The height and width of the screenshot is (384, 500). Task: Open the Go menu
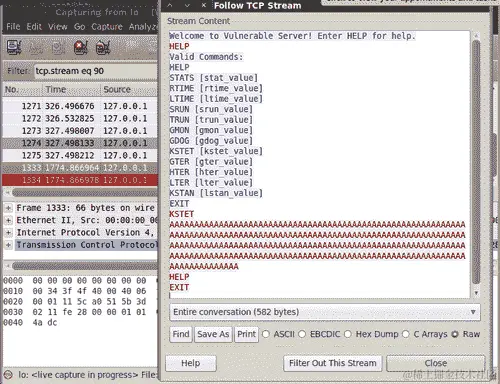point(79,27)
